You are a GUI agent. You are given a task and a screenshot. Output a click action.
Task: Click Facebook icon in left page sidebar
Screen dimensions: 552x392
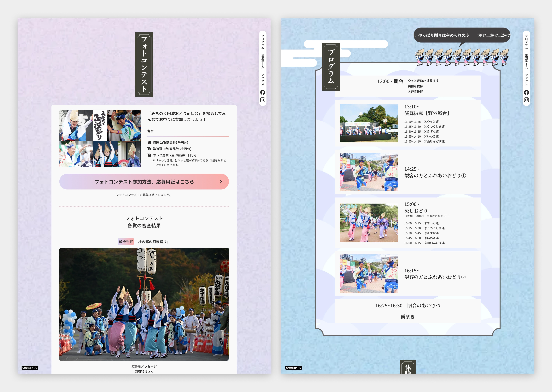click(262, 92)
